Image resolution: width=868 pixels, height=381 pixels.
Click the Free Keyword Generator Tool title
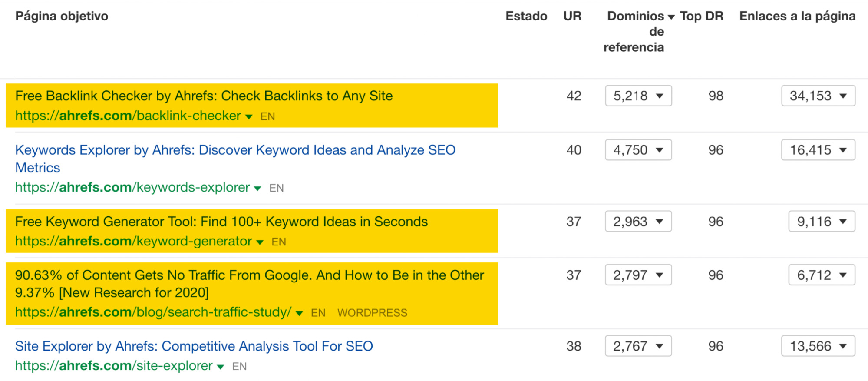pyautogui.click(x=221, y=221)
